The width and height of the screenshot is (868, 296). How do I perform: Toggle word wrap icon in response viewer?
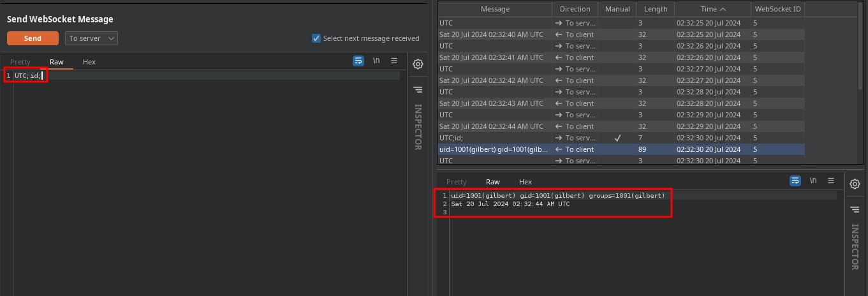pyautogui.click(x=795, y=181)
